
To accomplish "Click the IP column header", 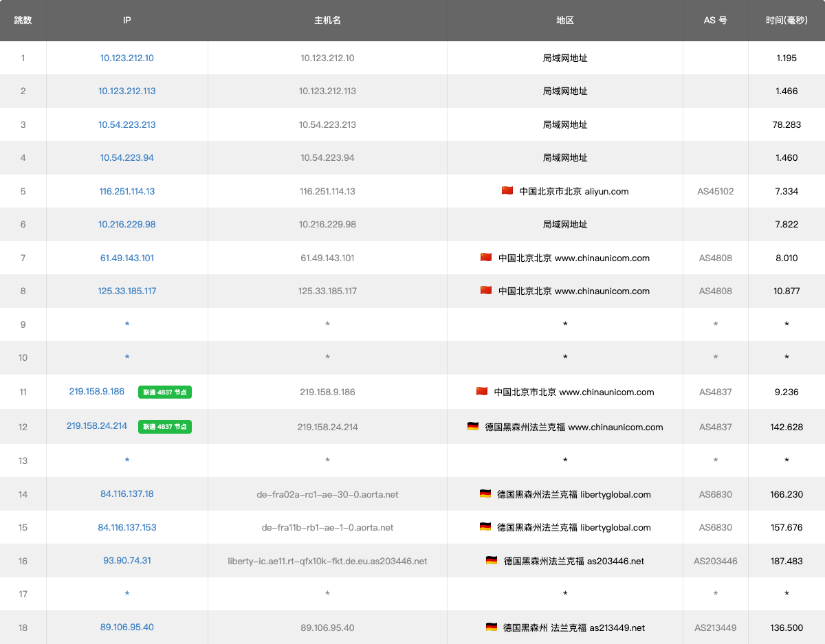I will pos(126,21).
